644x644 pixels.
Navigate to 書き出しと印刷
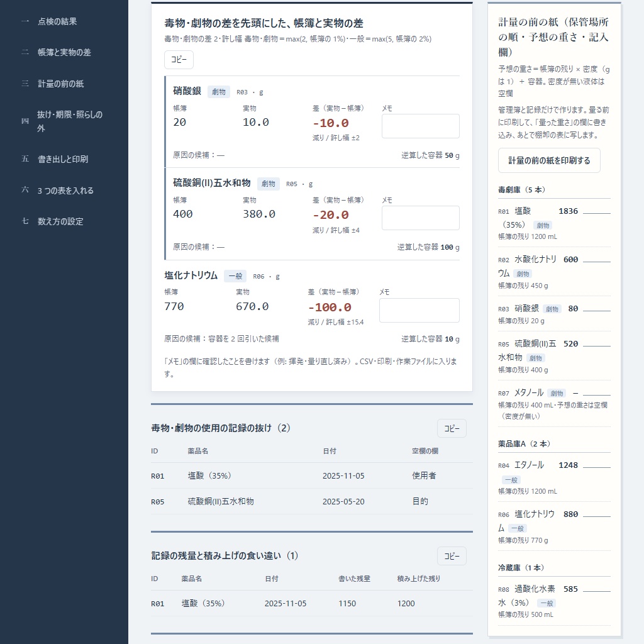tap(62, 159)
